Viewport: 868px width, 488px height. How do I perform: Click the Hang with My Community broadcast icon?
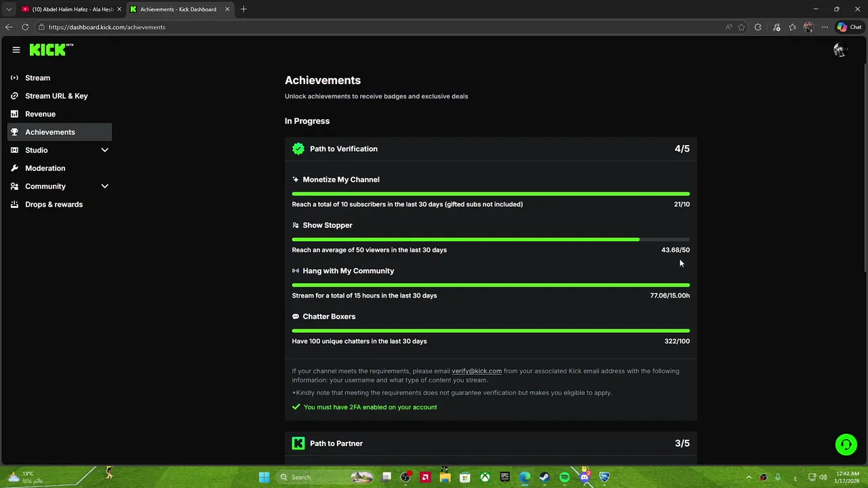[x=296, y=271]
